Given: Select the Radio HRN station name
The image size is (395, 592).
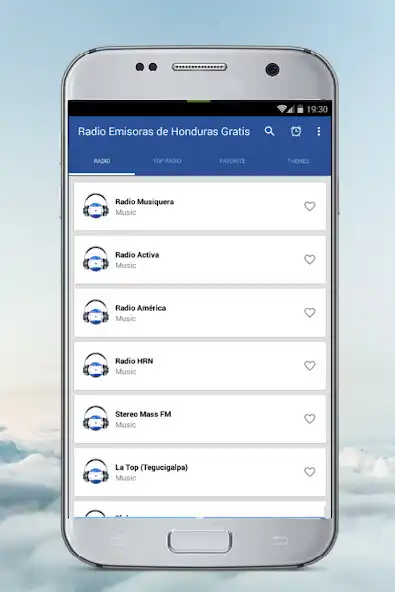Looking at the screenshot, I should 134,361.
